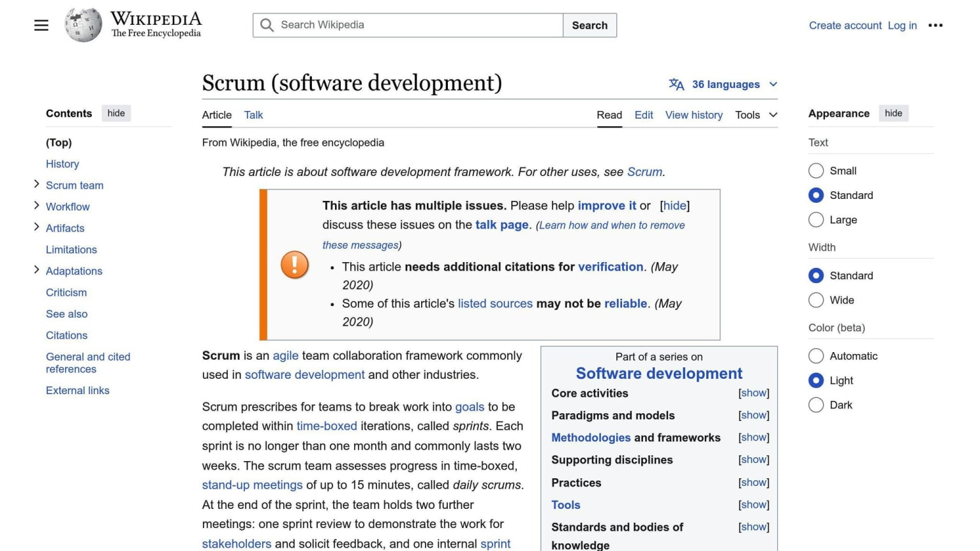Open the Tools dropdown menu
The width and height of the screenshot is (980, 551).
coord(756,115)
